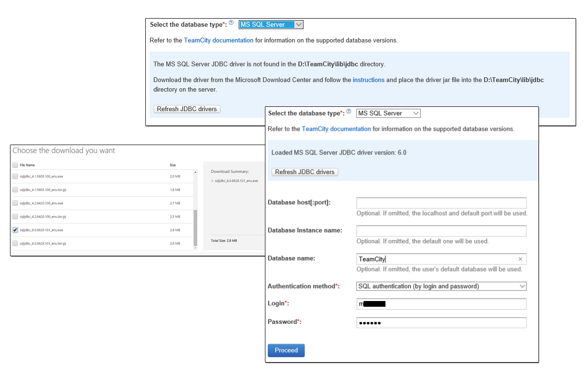The height and width of the screenshot is (374, 588).
Task: Open help icon beside top database type label
Action: point(231,22)
